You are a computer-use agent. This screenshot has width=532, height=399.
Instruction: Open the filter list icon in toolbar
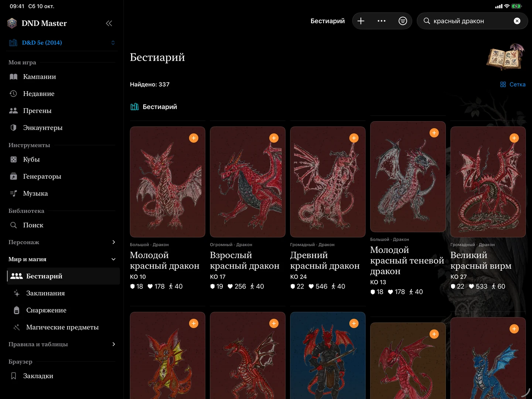(403, 21)
